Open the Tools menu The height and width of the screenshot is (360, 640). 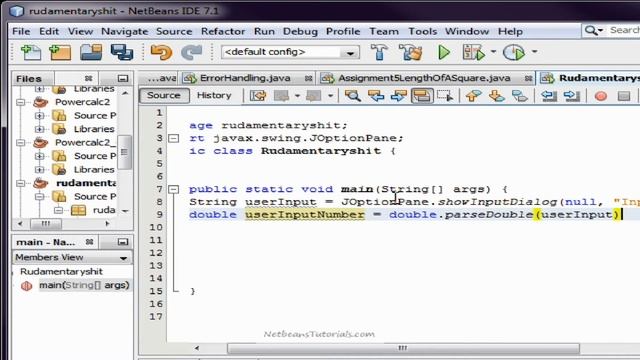pyautogui.click(x=422, y=31)
